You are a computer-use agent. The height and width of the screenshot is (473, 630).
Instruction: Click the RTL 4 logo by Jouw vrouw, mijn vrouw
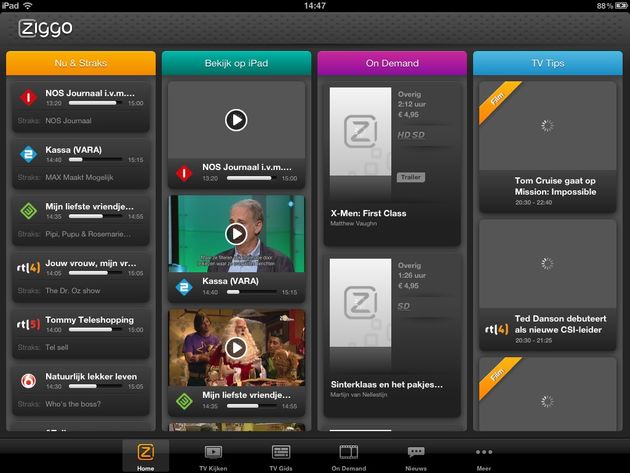[x=29, y=268]
